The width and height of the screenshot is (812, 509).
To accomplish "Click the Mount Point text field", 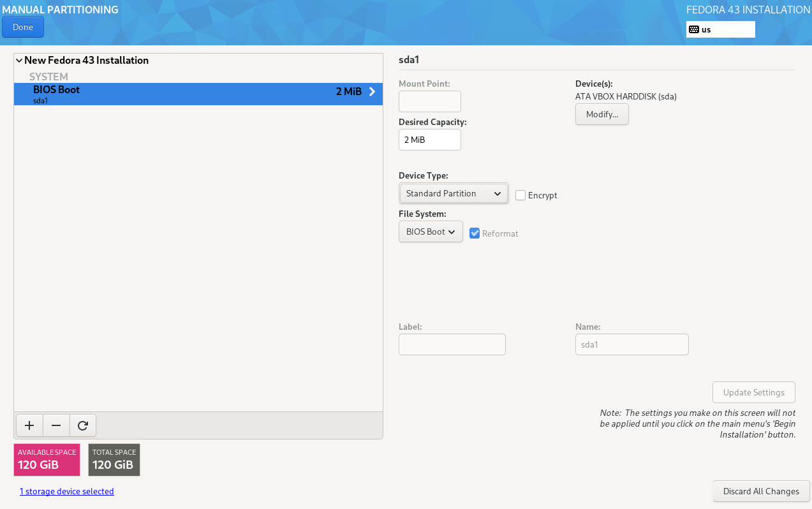I will pos(429,101).
